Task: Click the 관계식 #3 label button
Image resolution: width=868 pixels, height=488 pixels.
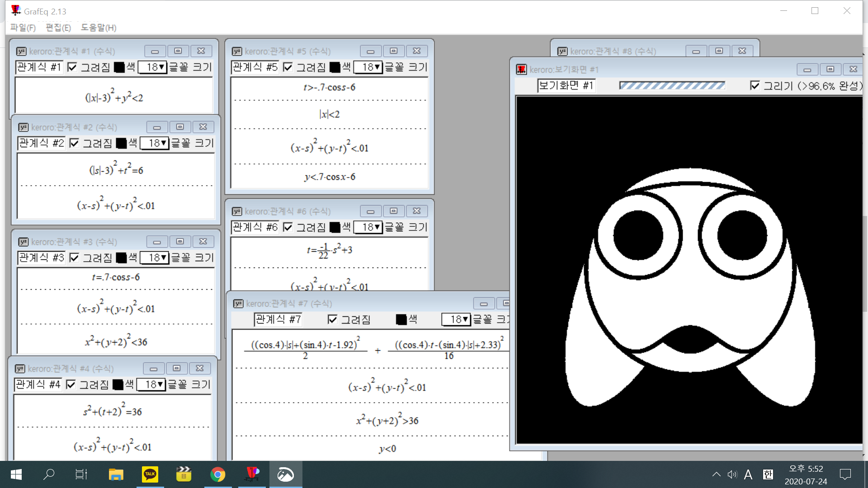Action: [41, 258]
